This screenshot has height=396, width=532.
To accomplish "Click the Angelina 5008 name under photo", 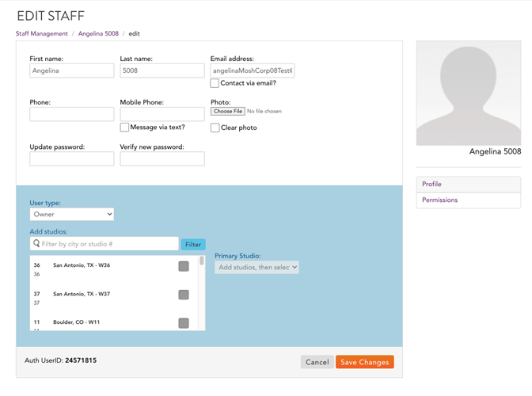I will pyautogui.click(x=495, y=152).
